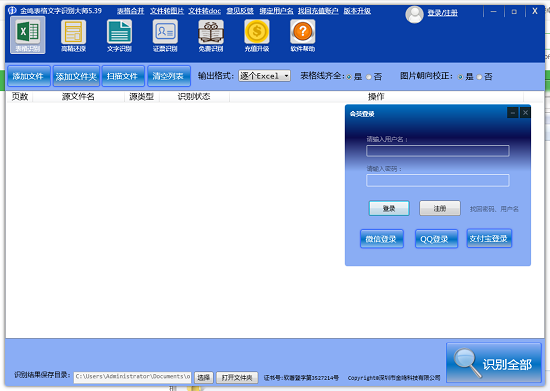The width and height of the screenshot is (550, 391).
Task: Open the 文字识别 document icon
Action: [119, 35]
